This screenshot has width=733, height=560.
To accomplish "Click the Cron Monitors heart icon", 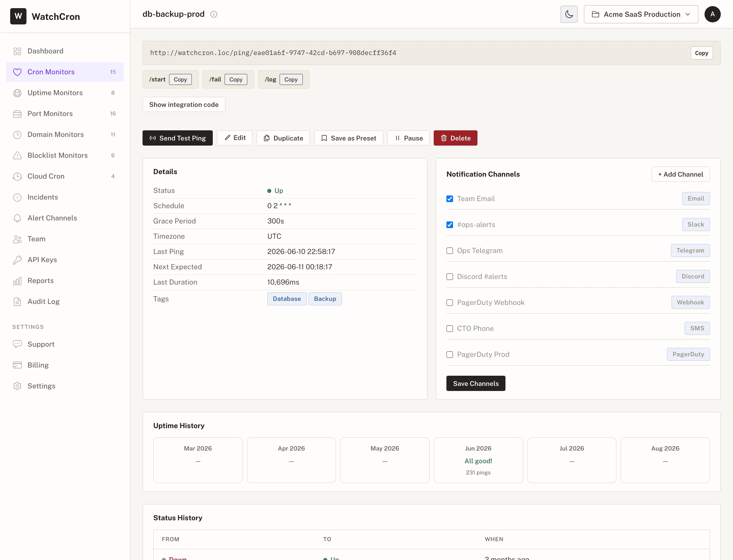I will (x=17, y=72).
